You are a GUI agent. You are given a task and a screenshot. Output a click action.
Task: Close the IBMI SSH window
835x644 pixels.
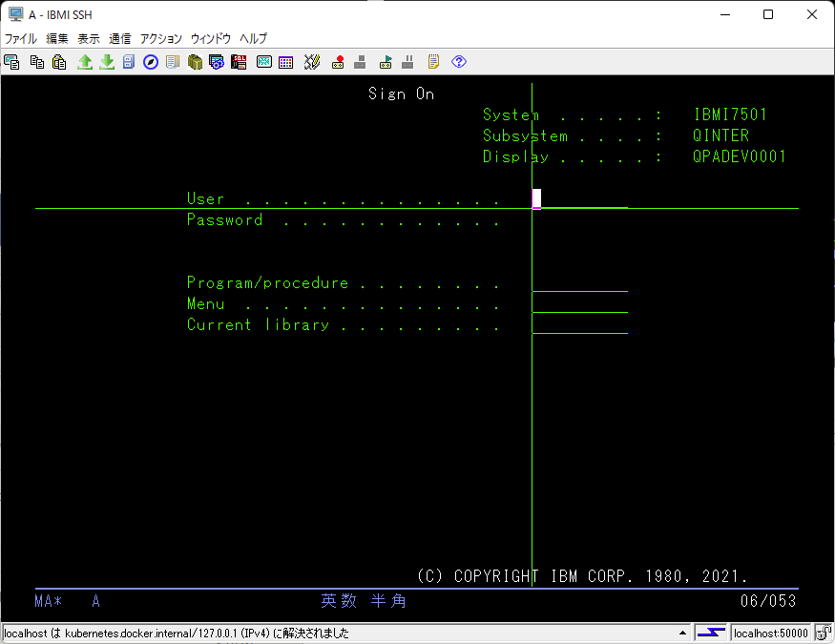coord(811,14)
